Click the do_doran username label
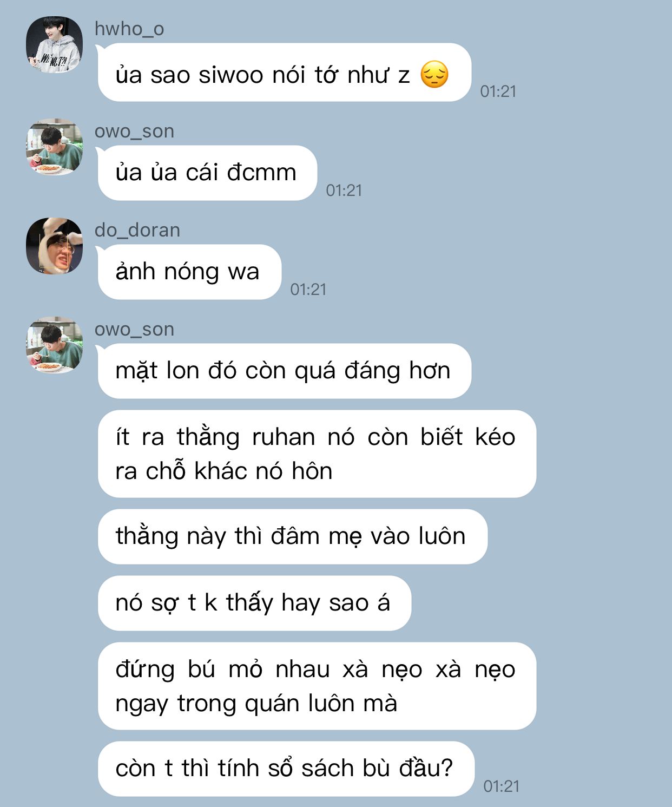This screenshot has width=672, height=807. click(137, 230)
